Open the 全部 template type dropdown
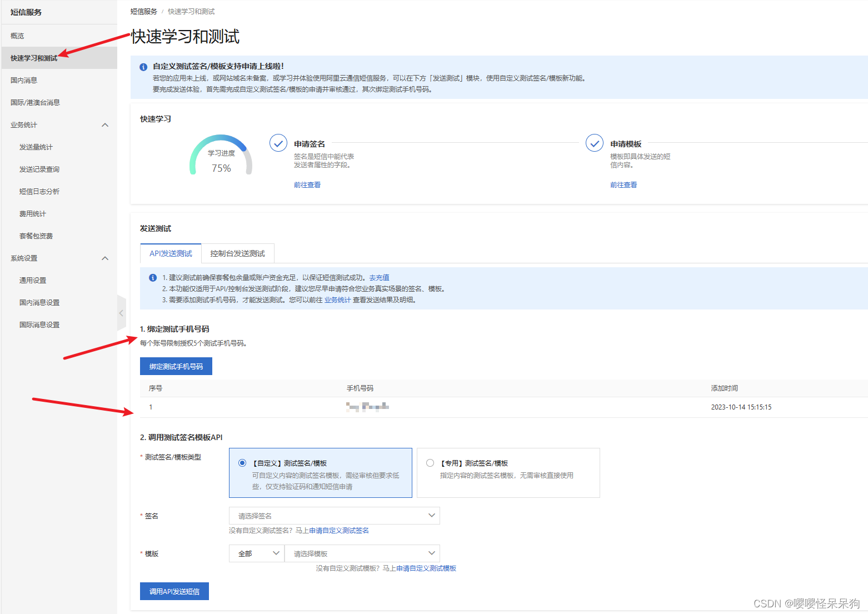Viewport: 868px width, 614px height. click(257, 553)
